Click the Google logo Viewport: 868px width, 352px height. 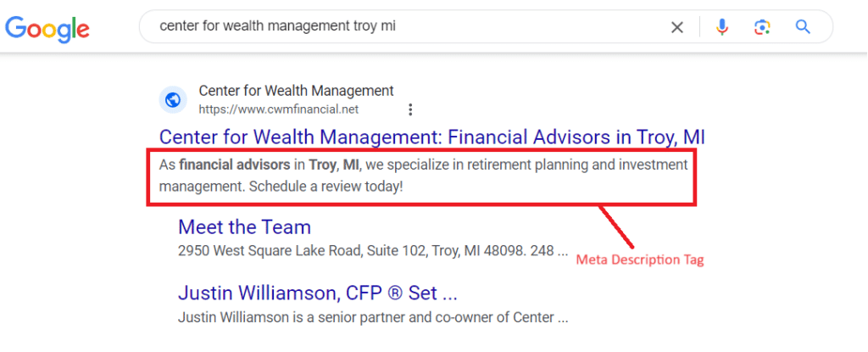[x=47, y=28]
